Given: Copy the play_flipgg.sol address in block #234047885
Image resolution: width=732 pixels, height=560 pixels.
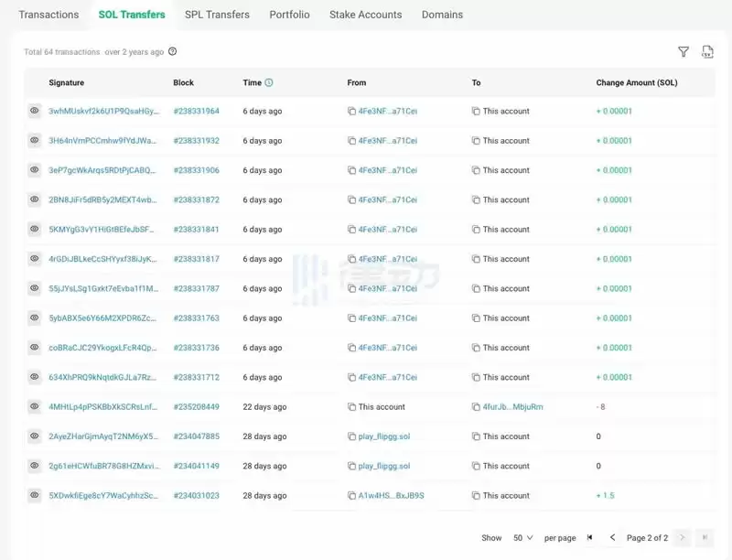Looking at the screenshot, I should tap(351, 436).
